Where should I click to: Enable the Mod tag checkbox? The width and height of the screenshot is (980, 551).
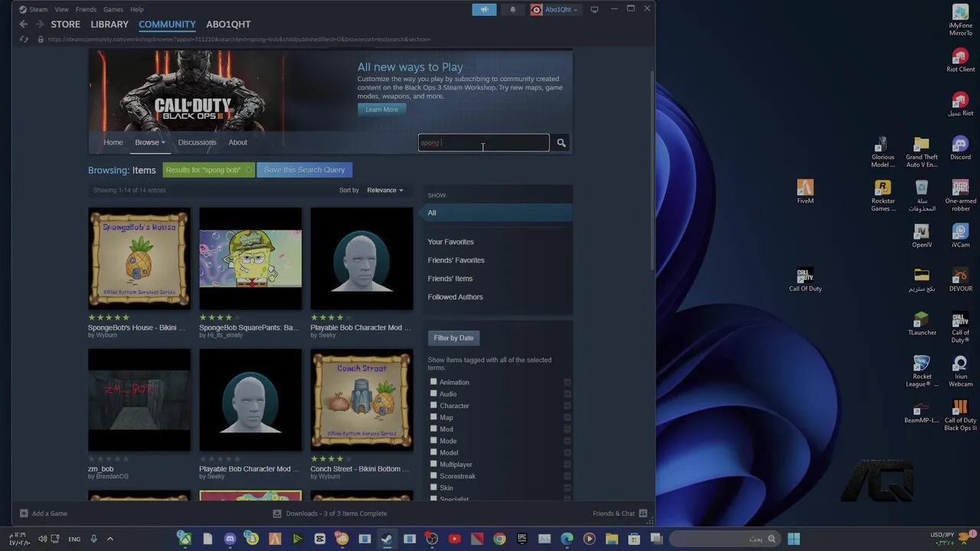click(x=433, y=429)
